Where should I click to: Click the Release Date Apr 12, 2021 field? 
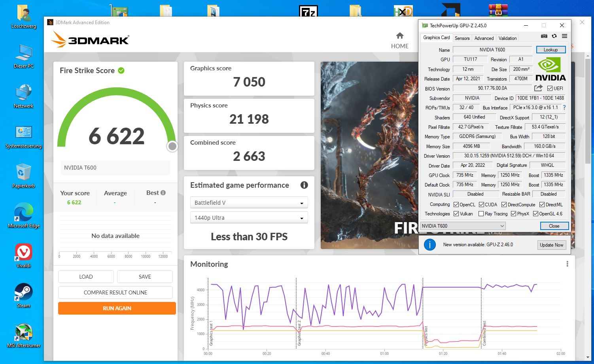coord(468,79)
